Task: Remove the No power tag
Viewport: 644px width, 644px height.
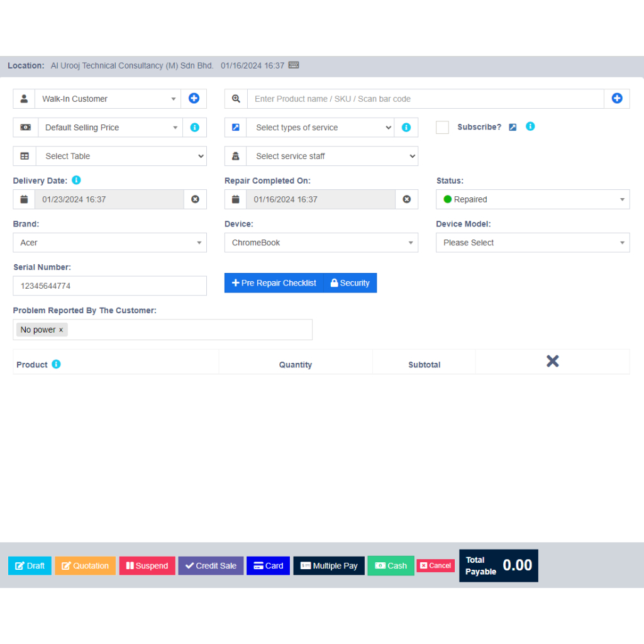Action: click(x=61, y=330)
